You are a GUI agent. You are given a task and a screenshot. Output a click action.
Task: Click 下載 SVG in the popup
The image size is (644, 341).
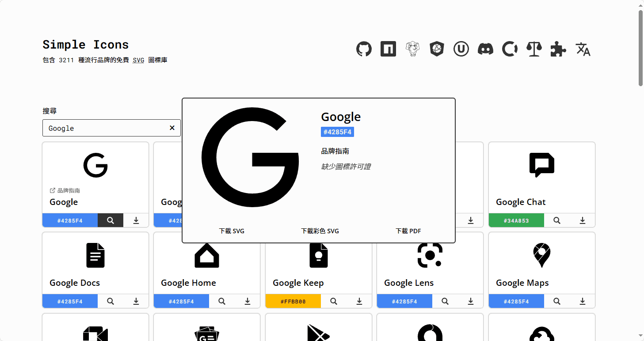232,231
